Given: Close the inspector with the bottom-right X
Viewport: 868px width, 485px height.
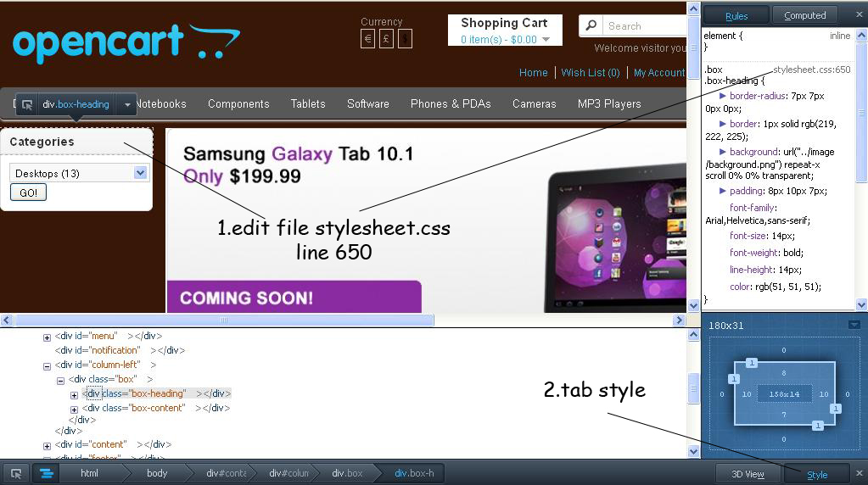Looking at the screenshot, I should [x=860, y=473].
